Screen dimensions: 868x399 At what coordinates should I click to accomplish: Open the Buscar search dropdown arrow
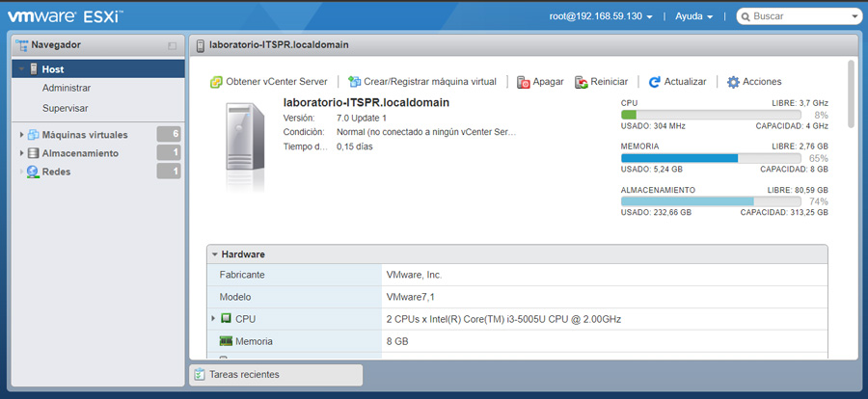click(x=854, y=16)
